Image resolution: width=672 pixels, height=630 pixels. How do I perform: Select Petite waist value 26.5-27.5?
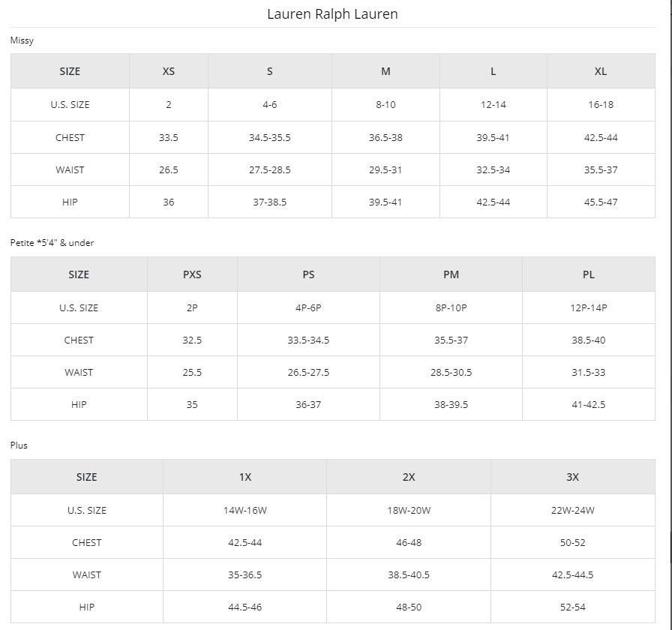point(308,373)
